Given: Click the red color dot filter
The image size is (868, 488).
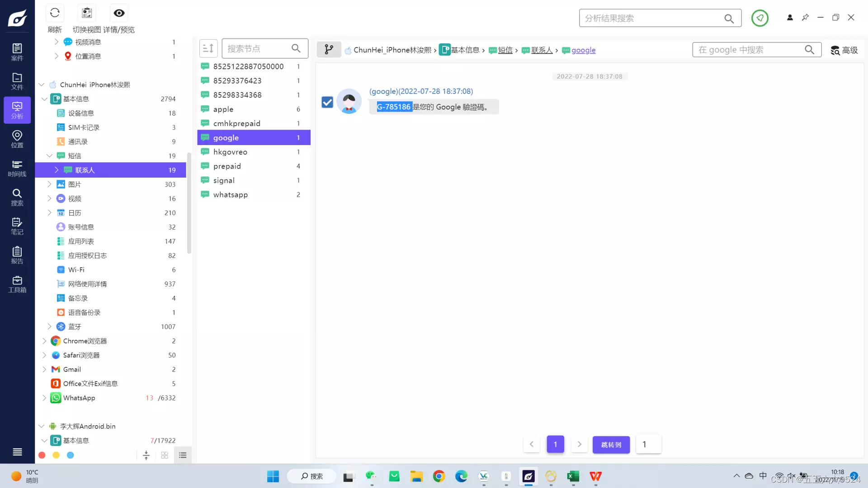Looking at the screenshot, I should coord(42,455).
